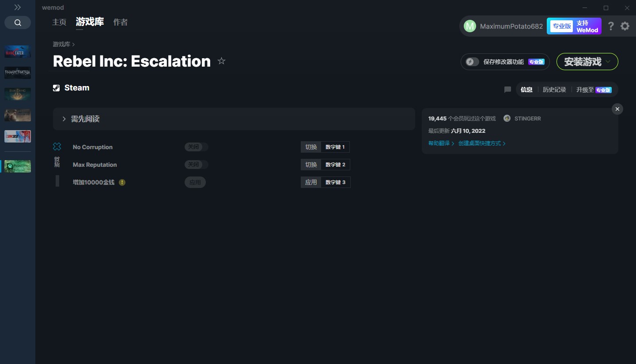Minimize the wemod window
The image size is (636, 364).
tap(585, 8)
